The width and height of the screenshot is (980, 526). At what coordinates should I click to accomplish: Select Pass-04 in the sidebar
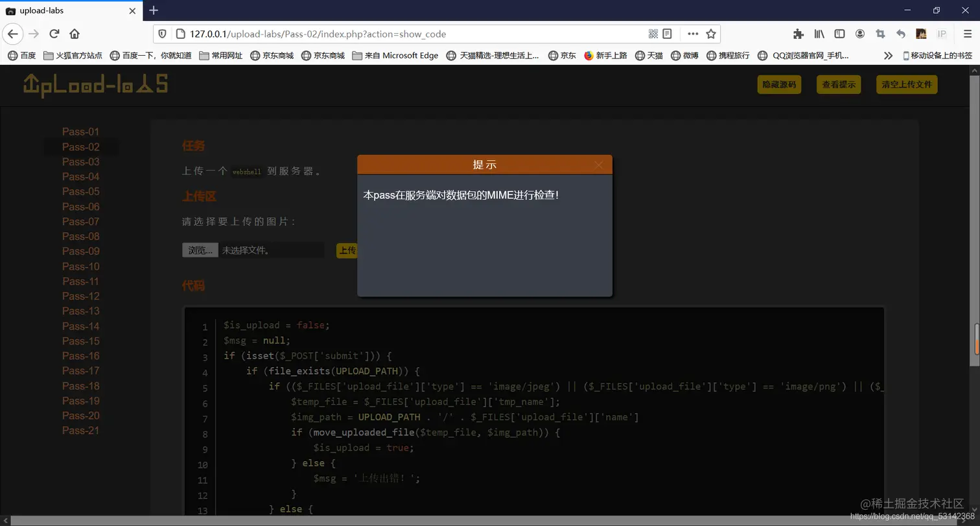tap(80, 176)
